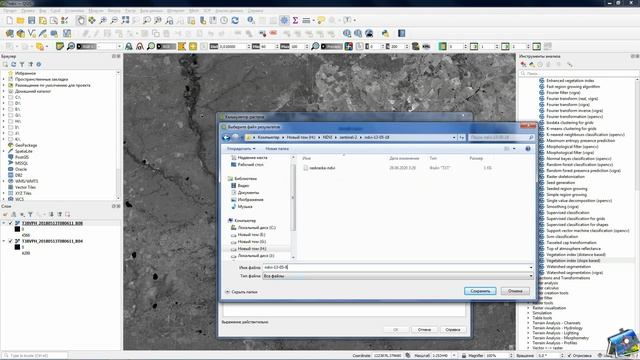Click the Cancel button in the file dialog
Screen dimensions: 640x360
(515, 291)
